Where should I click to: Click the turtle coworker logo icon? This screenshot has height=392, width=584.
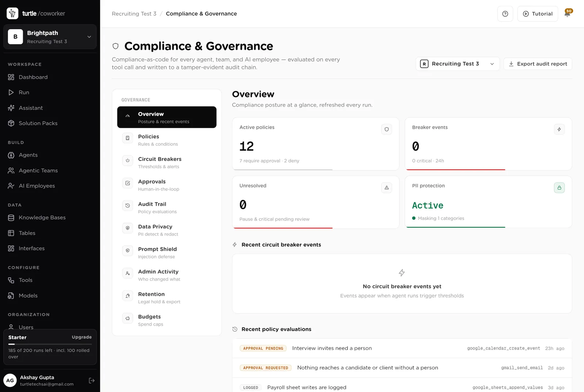tap(12, 13)
